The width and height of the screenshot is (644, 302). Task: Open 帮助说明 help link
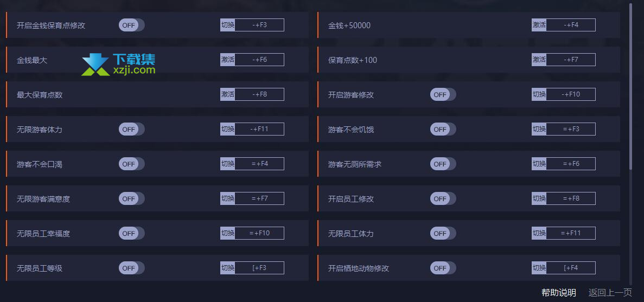[x=559, y=293]
